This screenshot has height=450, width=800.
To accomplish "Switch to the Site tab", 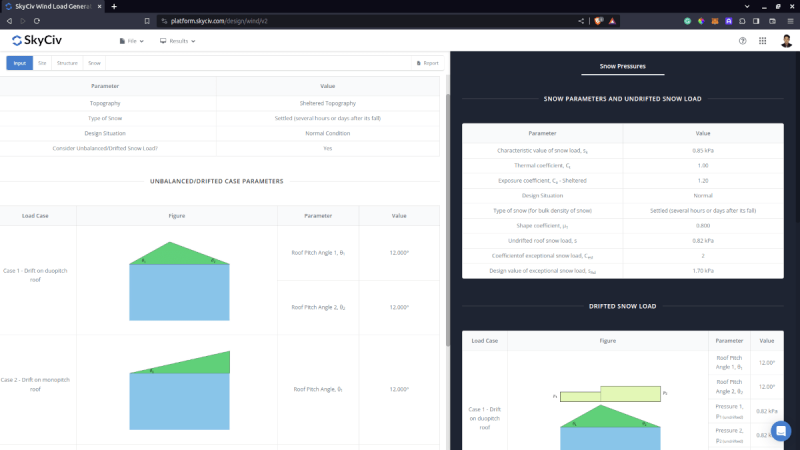I will [x=42, y=63].
